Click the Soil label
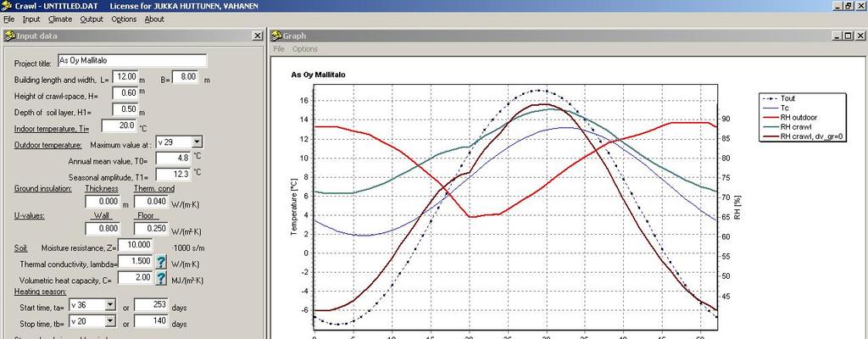 pyautogui.click(x=20, y=248)
